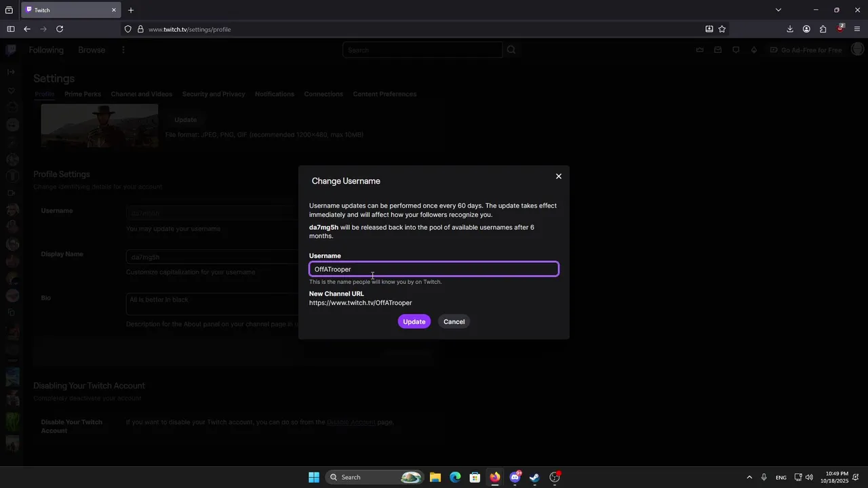The width and height of the screenshot is (868, 488).
Task: Open Steam from the taskbar
Action: (x=534, y=477)
